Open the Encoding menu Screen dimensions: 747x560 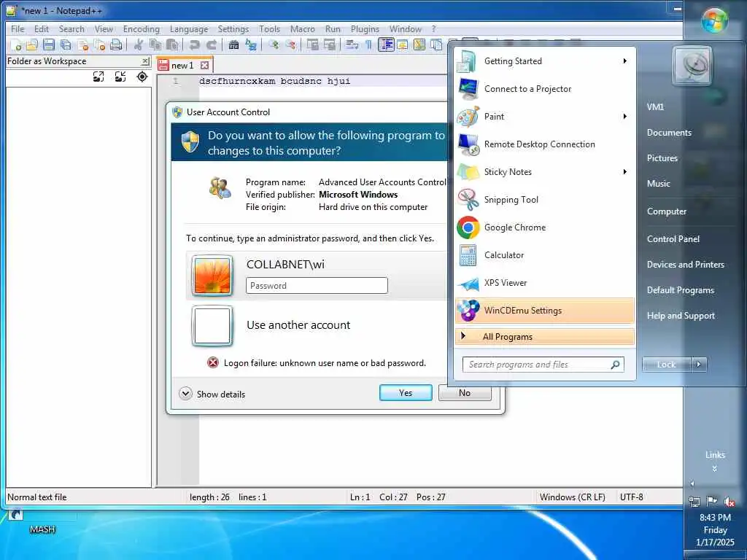(141, 29)
